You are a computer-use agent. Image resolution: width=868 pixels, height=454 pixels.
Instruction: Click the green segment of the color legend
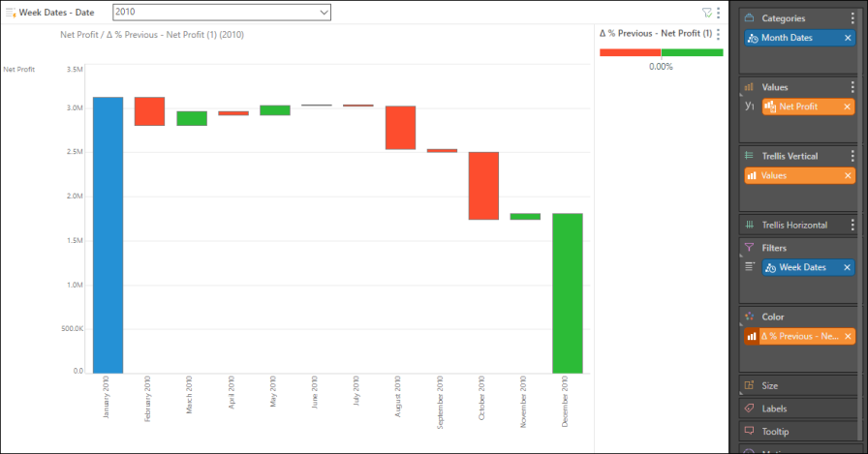pos(692,52)
